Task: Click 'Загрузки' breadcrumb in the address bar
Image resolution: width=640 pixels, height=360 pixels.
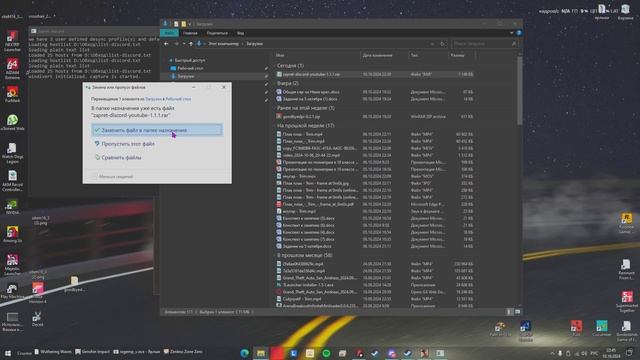Action: point(255,44)
